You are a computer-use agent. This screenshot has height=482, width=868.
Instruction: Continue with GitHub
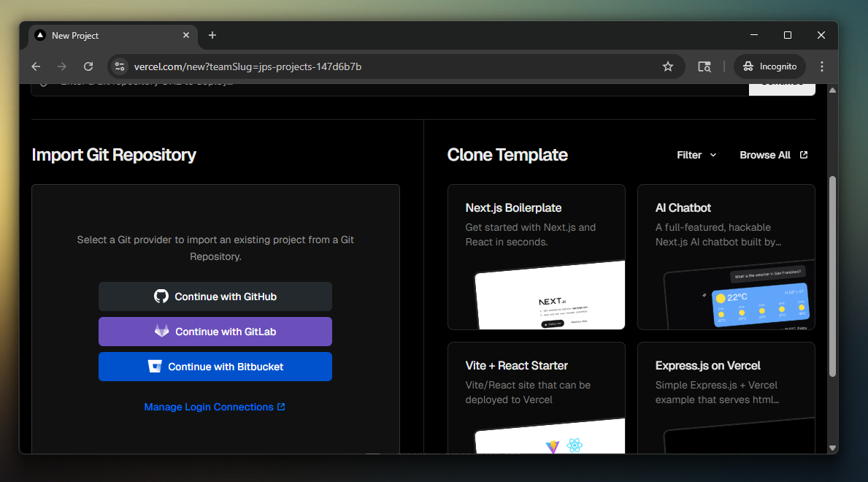point(215,297)
